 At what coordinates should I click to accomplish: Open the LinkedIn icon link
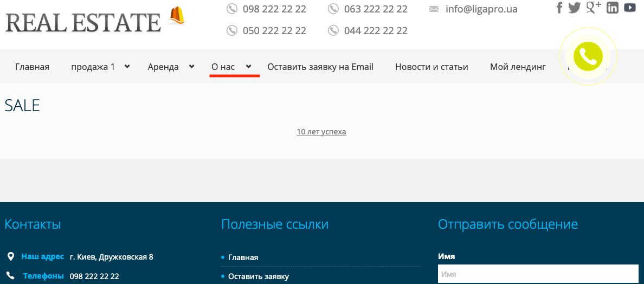tap(613, 8)
